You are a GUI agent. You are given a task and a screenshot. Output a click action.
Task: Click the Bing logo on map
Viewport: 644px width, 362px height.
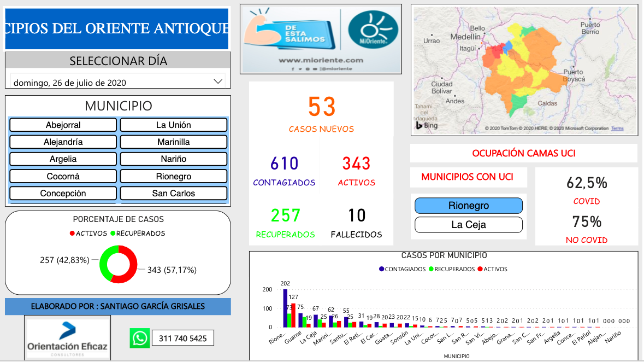tap(427, 126)
